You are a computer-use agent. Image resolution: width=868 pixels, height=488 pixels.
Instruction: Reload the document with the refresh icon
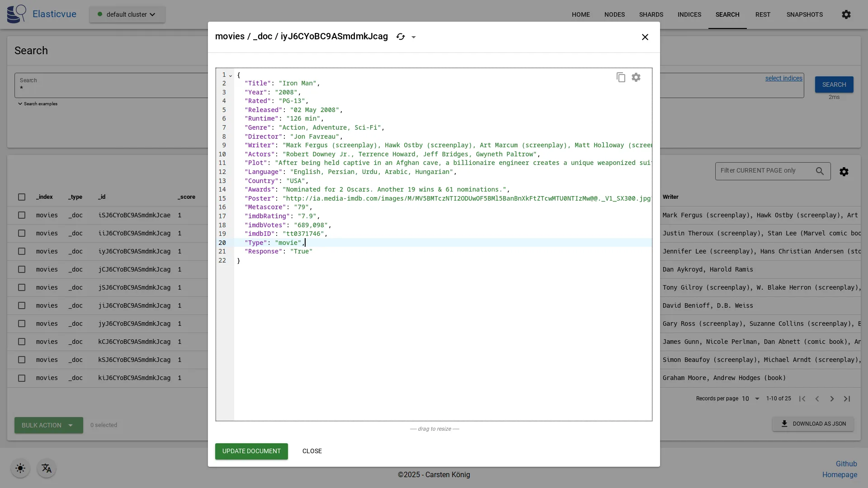tap(401, 37)
